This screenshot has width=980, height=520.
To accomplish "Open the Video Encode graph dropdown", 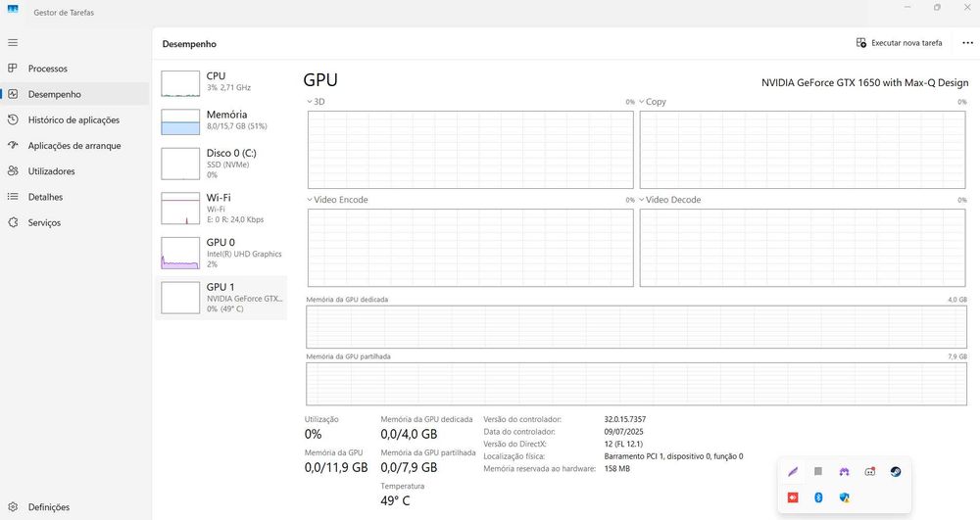I will (x=310, y=200).
